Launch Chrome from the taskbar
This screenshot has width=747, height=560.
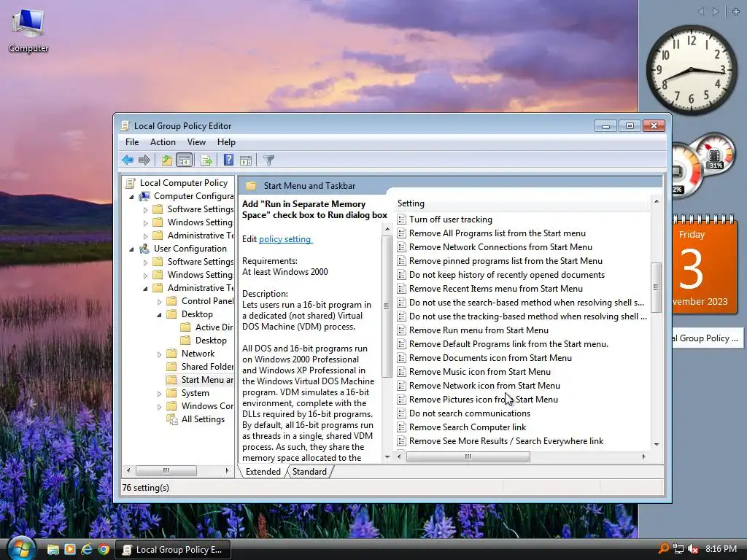104,549
